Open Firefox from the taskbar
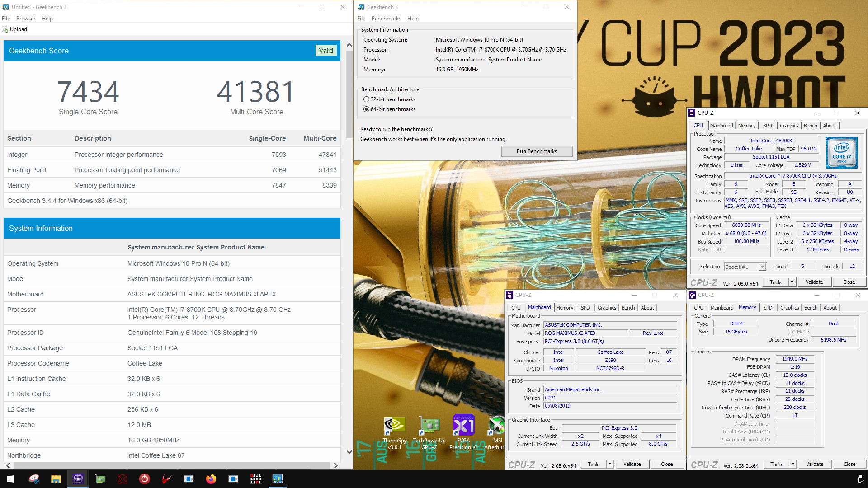The image size is (868, 488). tap(211, 479)
